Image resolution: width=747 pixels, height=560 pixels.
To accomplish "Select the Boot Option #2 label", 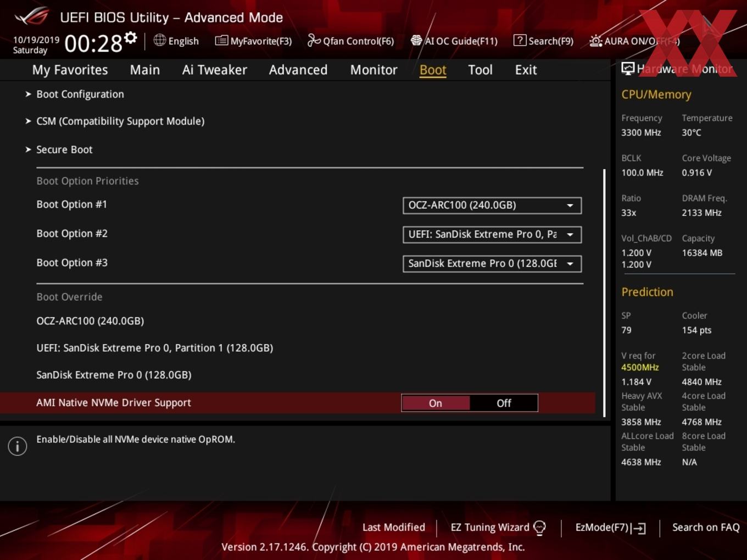I will (x=72, y=233).
